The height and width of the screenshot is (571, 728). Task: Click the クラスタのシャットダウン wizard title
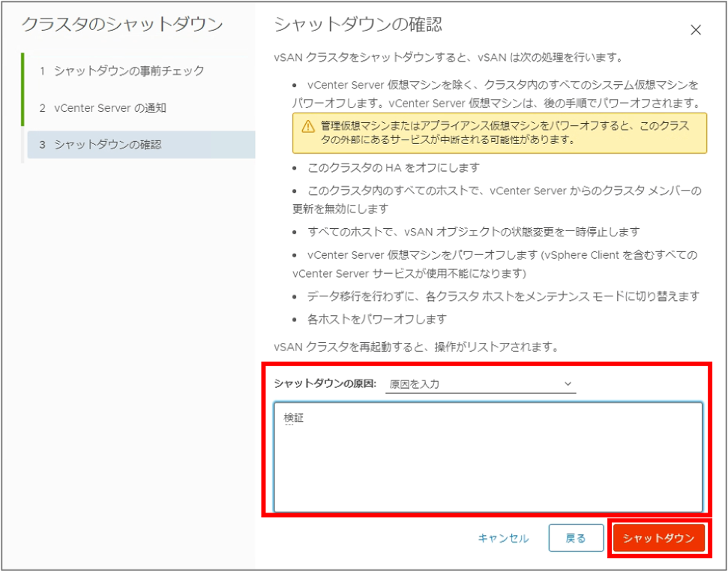coord(122,25)
